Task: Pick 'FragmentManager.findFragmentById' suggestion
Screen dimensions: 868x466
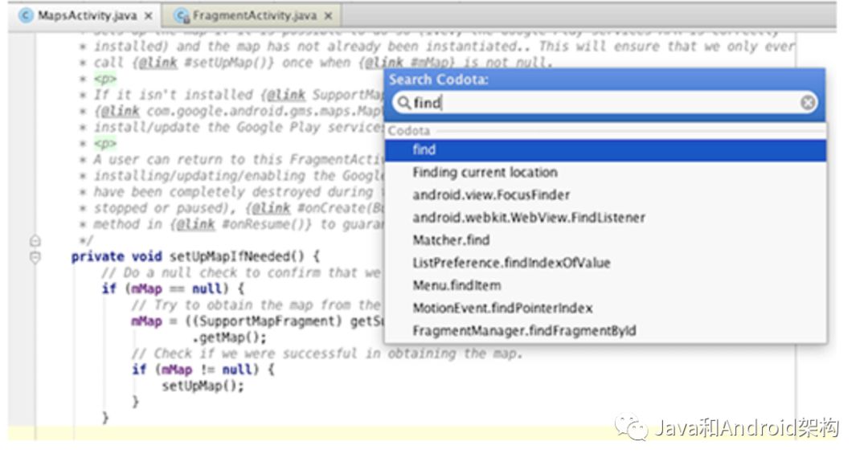Action: tap(606, 331)
